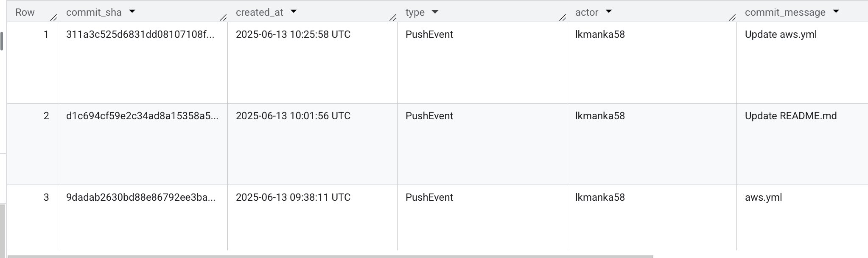Select the lkmanka58 value in row 3
The height and width of the screenshot is (258, 868).
click(x=599, y=197)
